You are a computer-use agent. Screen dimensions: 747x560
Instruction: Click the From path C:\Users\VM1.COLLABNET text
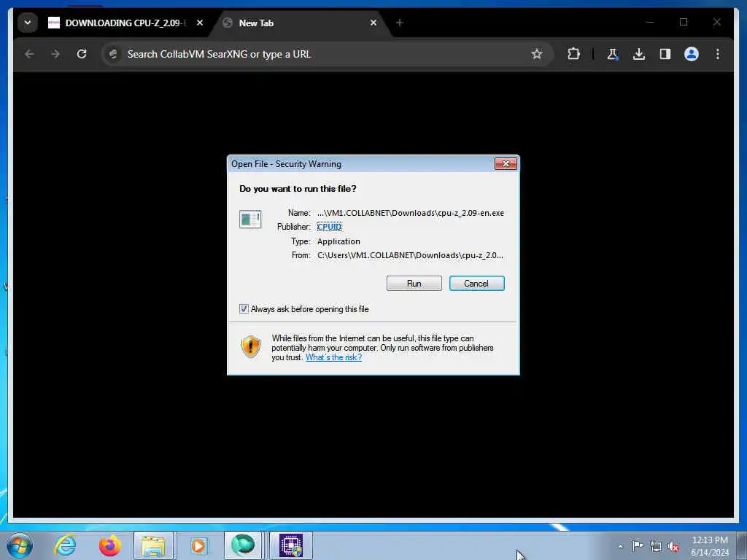(x=410, y=255)
